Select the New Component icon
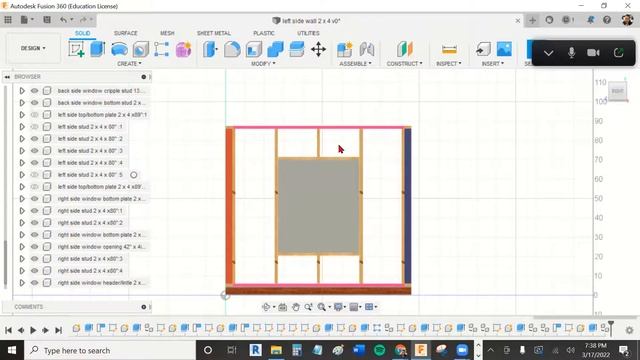The image size is (640, 360). 344,49
